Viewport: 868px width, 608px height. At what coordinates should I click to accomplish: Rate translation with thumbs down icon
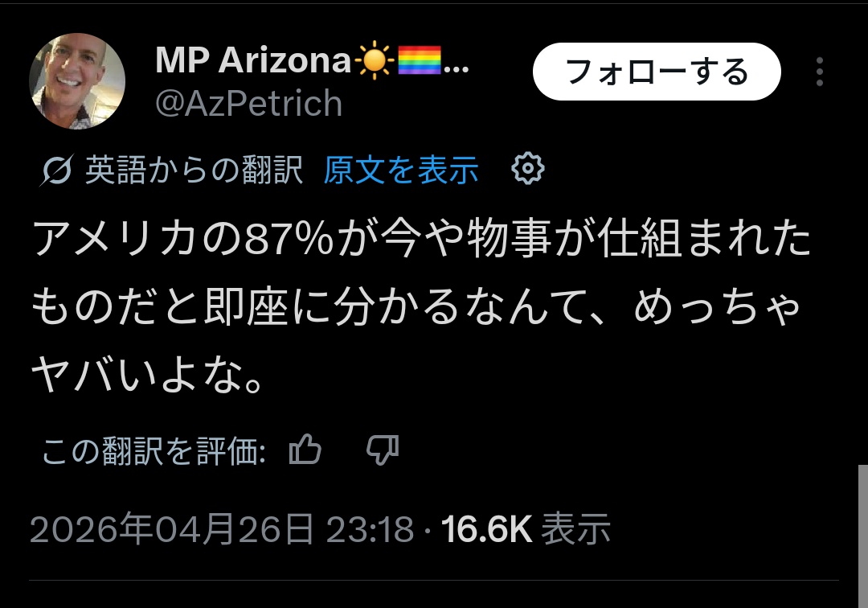383,449
